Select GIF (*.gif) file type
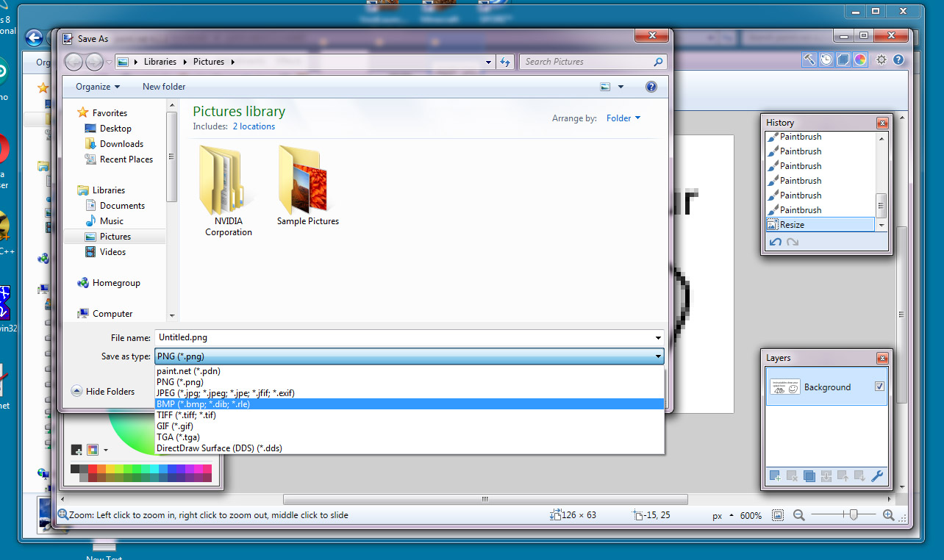Screen dimensions: 944x560 [x=409, y=426]
